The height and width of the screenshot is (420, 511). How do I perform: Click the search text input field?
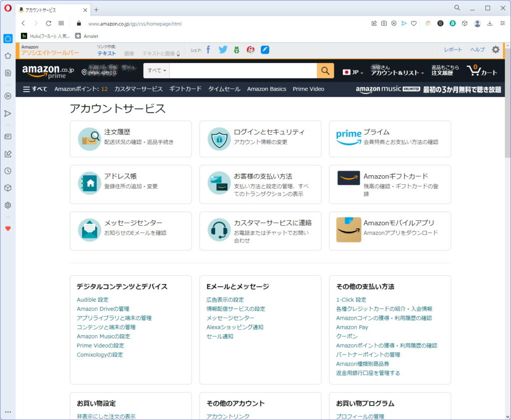(x=243, y=70)
